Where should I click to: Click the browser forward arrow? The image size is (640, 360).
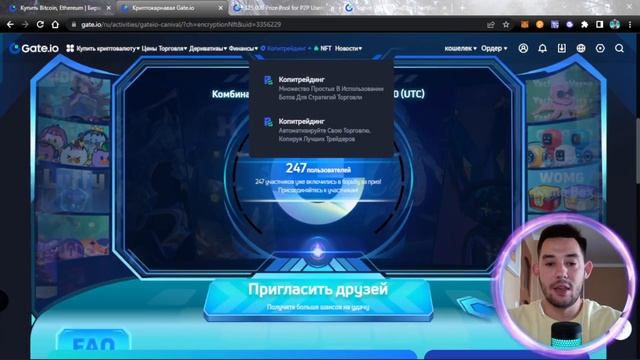pos(25,24)
